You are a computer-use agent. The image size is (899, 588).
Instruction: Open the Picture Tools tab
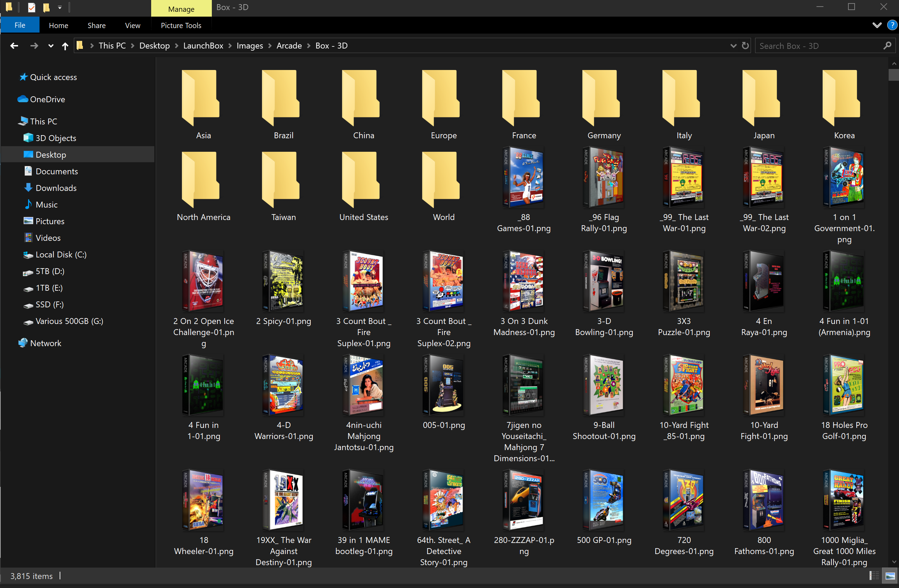pos(181,25)
